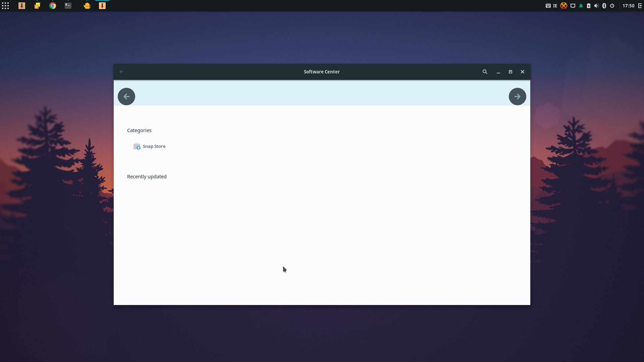The width and height of the screenshot is (644, 362).
Task: Click the active Software Center task icon in panel
Action: click(102, 6)
